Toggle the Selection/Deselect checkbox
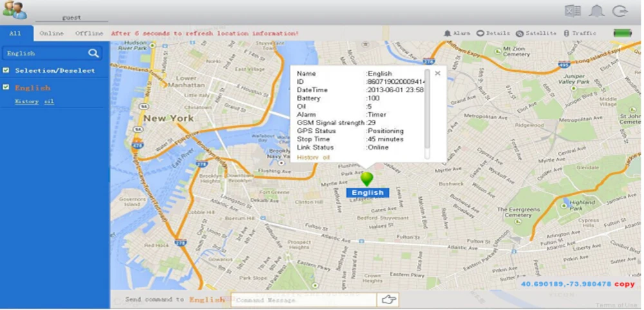Image resolution: width=644 pixels, height=310 pixels. [6, 70]
